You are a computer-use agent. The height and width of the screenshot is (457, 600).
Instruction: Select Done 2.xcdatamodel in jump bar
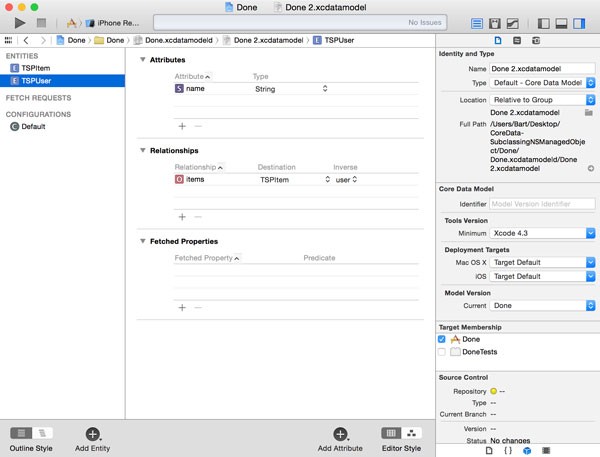(263, 40)
